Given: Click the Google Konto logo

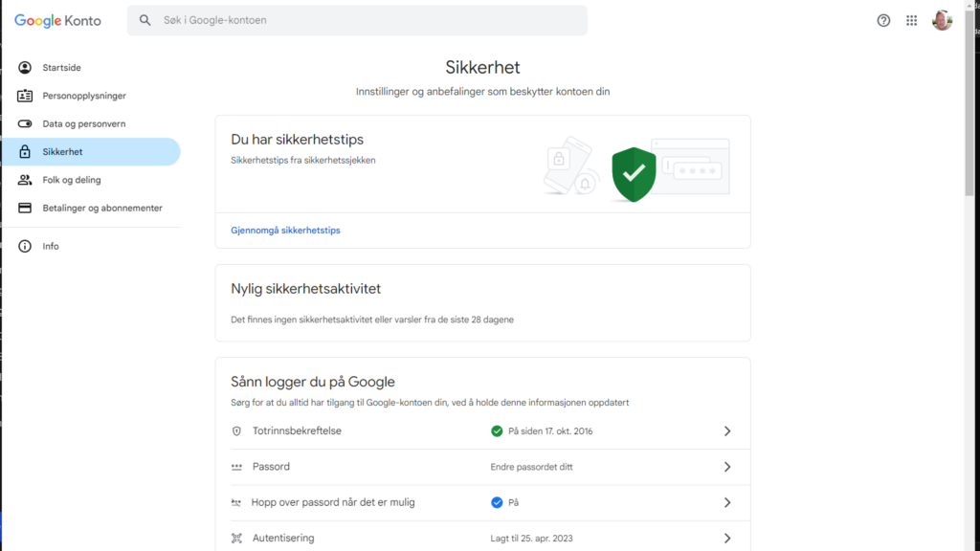Looking at the screenshot, I should [x=57, y=20].
